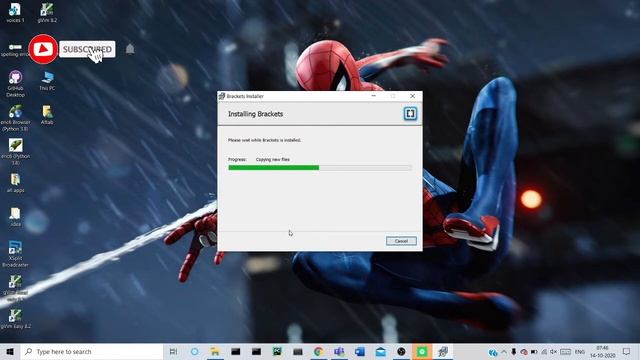Open the taskbar clock and date
The image size is (640, 360).
coord(602,352)
